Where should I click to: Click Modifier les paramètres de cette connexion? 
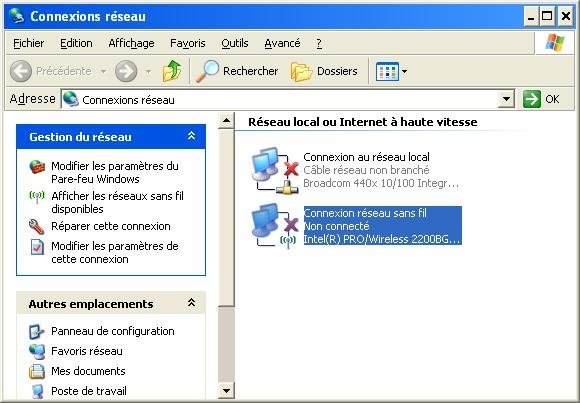coord(115,252)
